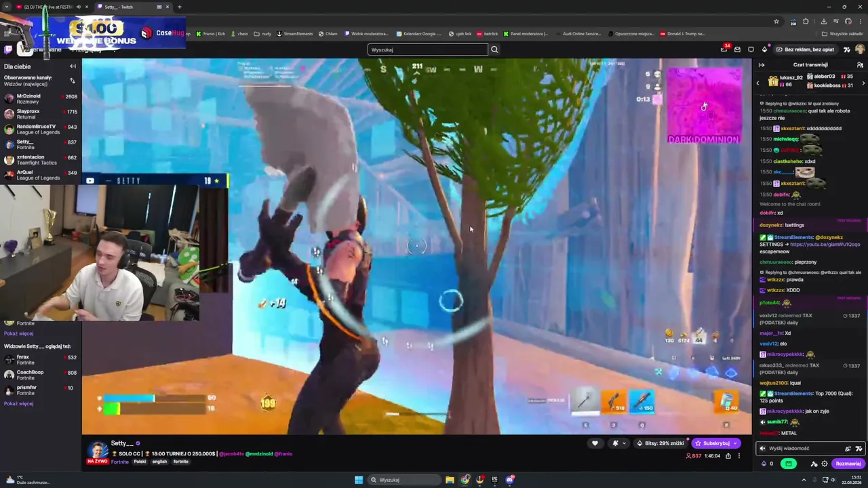Show next gift leaderboard entries
The height and width of the screenshot is (488, 868).
(x=863, y=83)
